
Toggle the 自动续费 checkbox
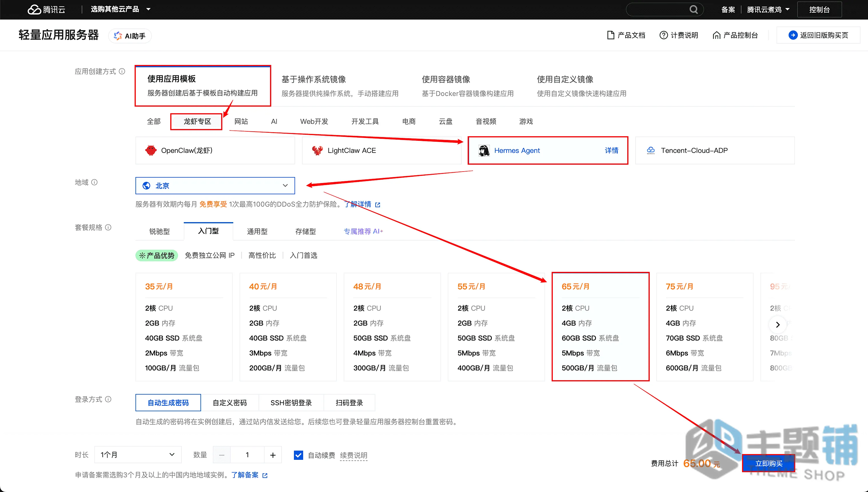pos(298,455)
